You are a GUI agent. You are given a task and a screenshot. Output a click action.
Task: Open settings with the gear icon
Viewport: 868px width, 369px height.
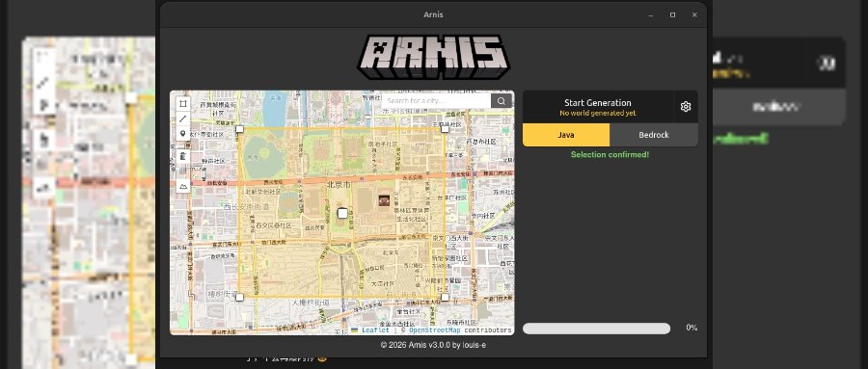pos(686,107)
